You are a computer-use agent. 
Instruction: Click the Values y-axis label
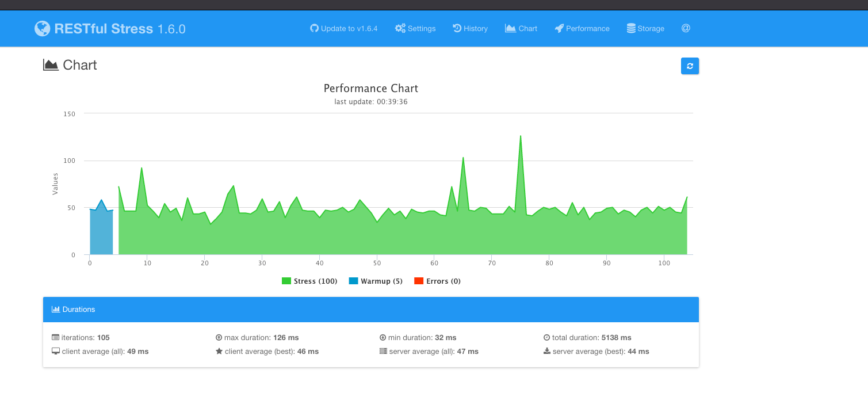coord(55,184)
